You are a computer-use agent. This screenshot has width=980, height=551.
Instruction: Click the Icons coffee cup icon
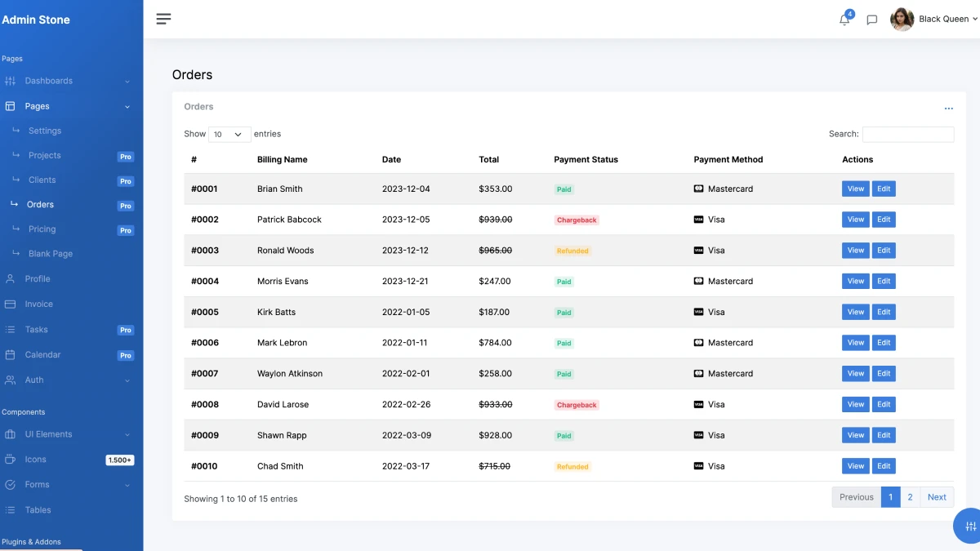10,460
